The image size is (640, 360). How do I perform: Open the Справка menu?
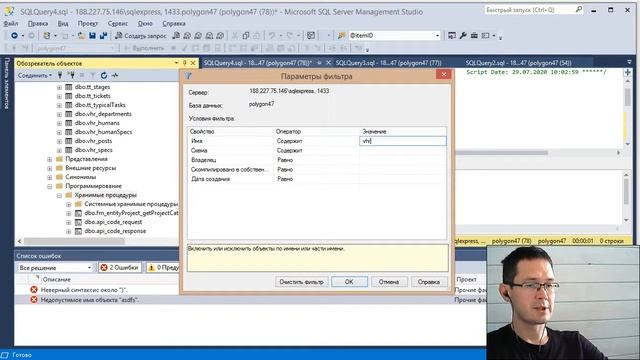(x=174, y=24)
